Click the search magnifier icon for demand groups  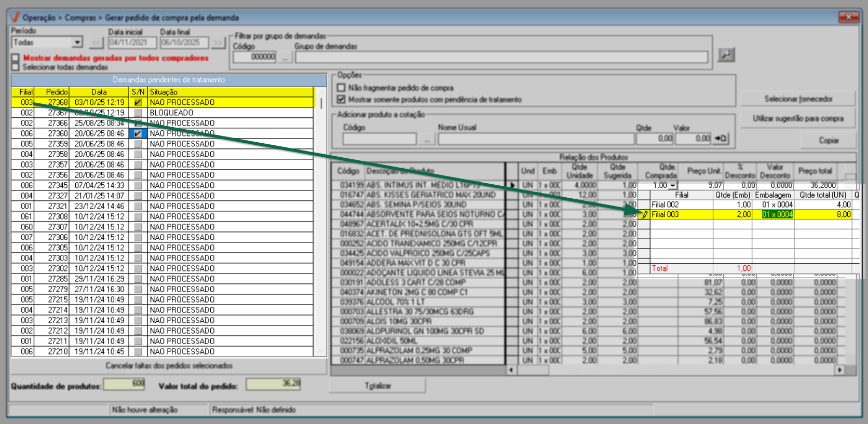click(x=726, y=54)
